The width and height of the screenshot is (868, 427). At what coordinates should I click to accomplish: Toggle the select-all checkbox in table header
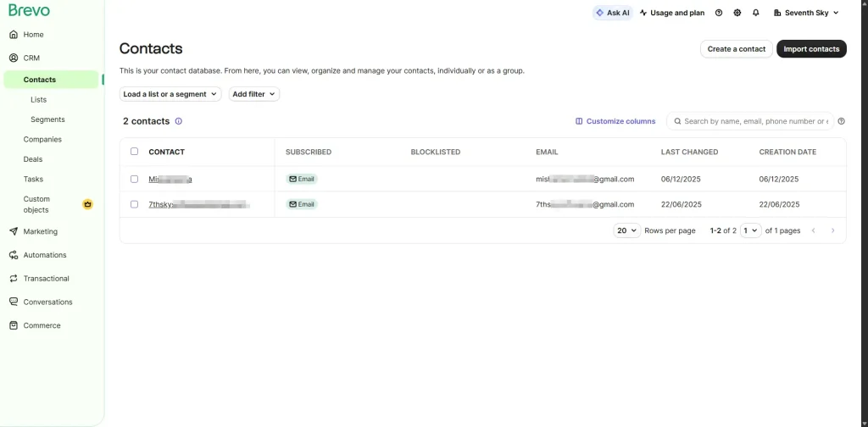[x=134, y=152]
